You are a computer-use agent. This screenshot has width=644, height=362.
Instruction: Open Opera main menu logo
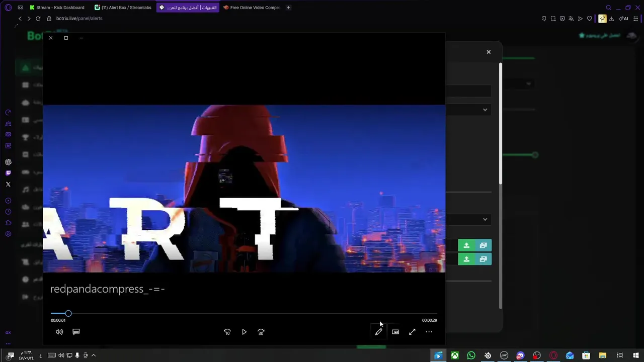click(8, 8)
